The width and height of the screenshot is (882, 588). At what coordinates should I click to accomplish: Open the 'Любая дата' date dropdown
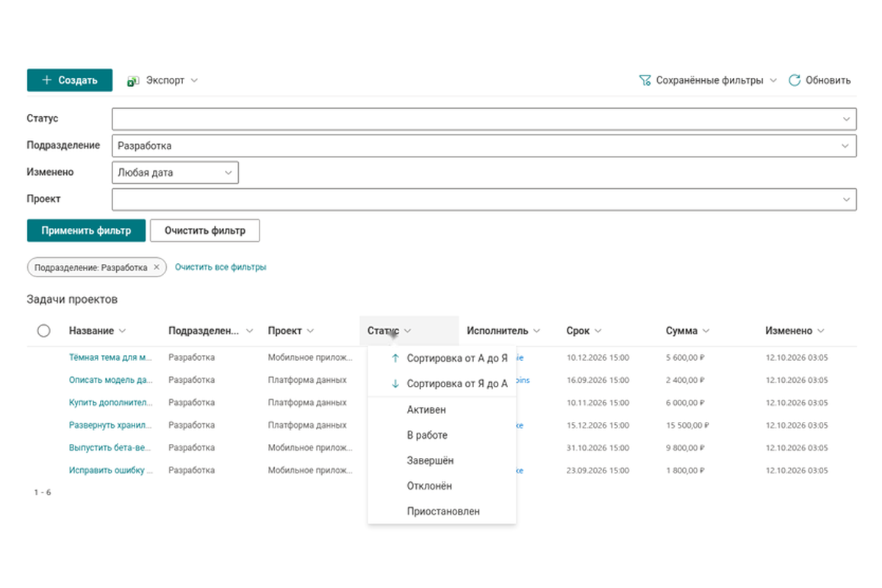pyautogui.click(x=175, y=173)
